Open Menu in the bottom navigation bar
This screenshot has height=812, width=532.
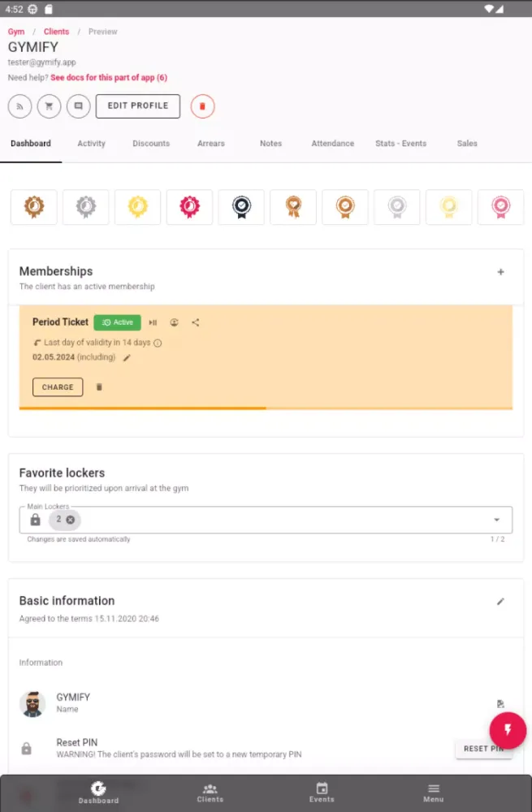click(434, 793)
